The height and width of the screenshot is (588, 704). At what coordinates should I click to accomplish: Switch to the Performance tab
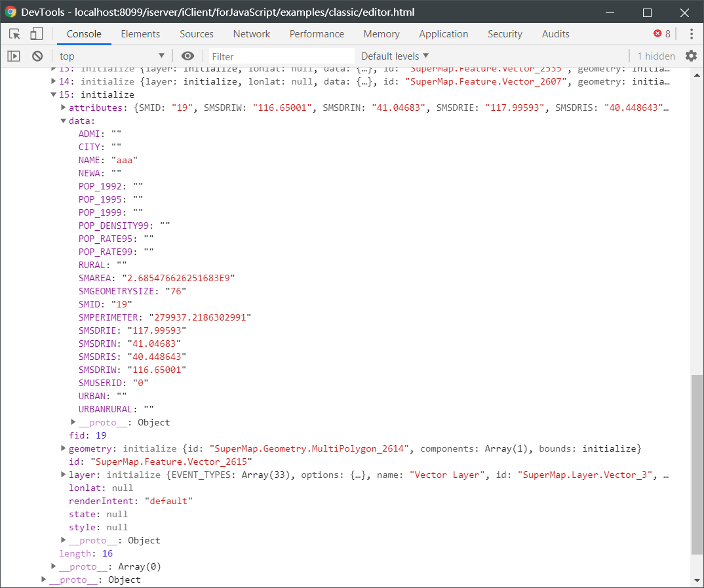pos(317,34)
